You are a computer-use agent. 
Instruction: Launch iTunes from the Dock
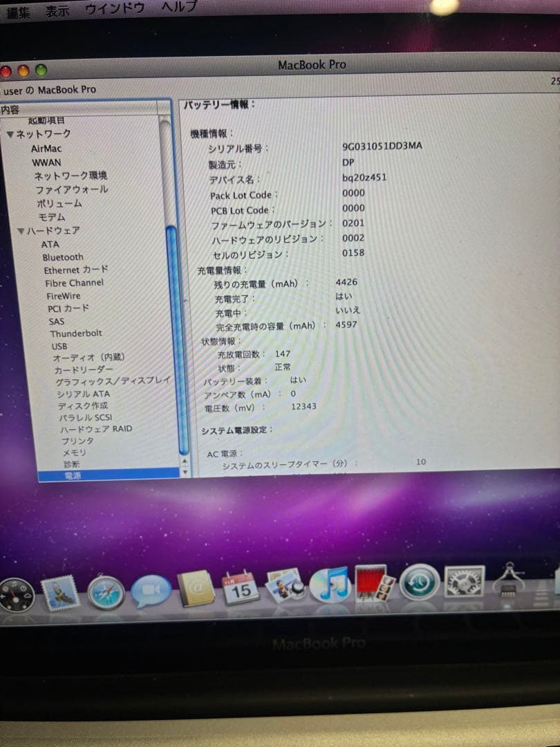[x=330, y=584]
